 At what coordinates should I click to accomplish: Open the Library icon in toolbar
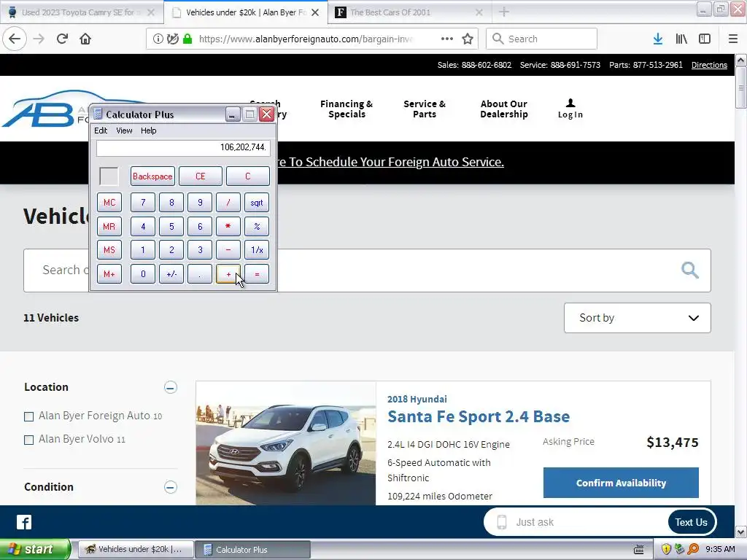click(x=681, y=39)
